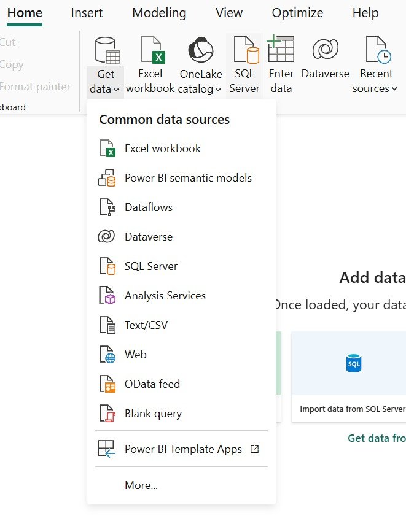Open Power BI Template Apps
The width and height of the screenshot is (406, 532).
point(183,449)
